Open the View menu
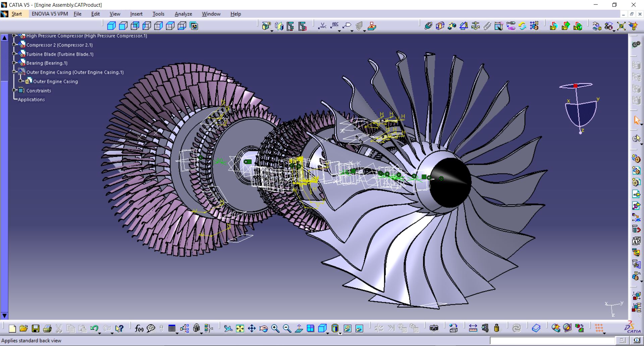This screenshot has width=644, height=346. point(115,14)
